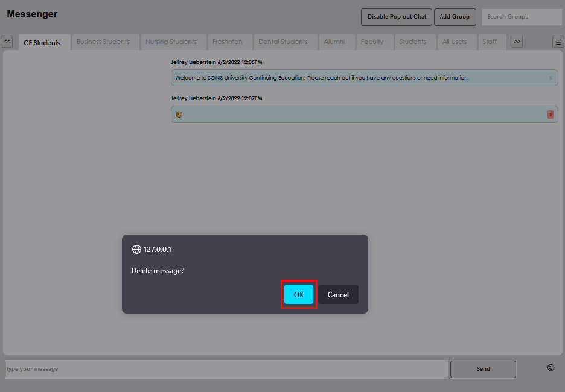Confirm deletion with the OK button
The height and width of the screenshot is (392, 565).
click(299, 294)
